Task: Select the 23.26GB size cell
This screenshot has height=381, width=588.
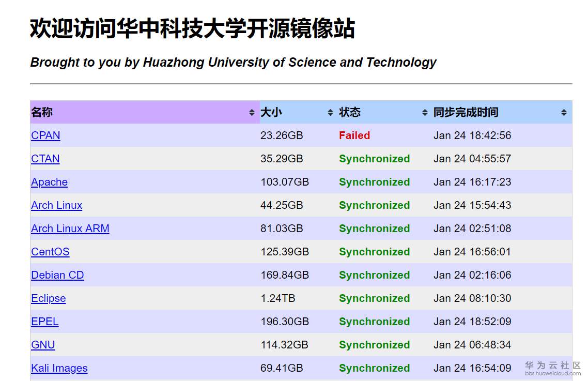Action: 282,135
